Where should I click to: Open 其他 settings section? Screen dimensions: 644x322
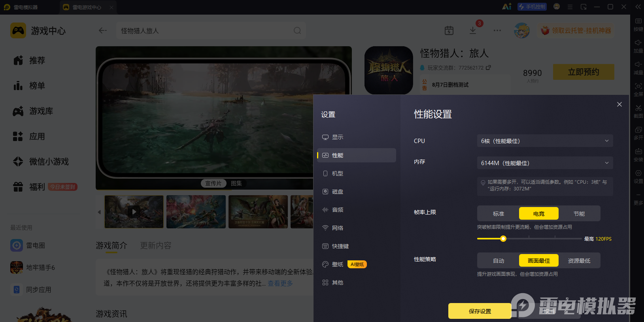tap(357, 282)
